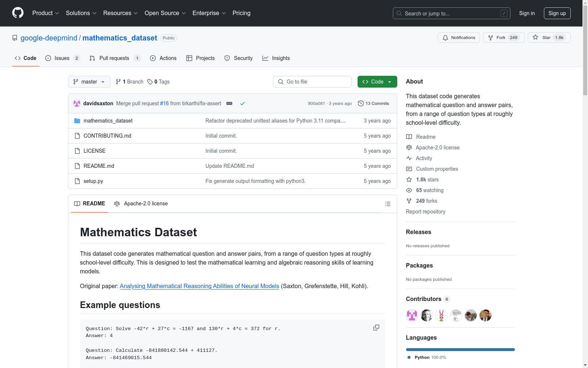This screenshot has height=368, width=588.
Task: Select the README tab
Action: click(x=90, y=204)
